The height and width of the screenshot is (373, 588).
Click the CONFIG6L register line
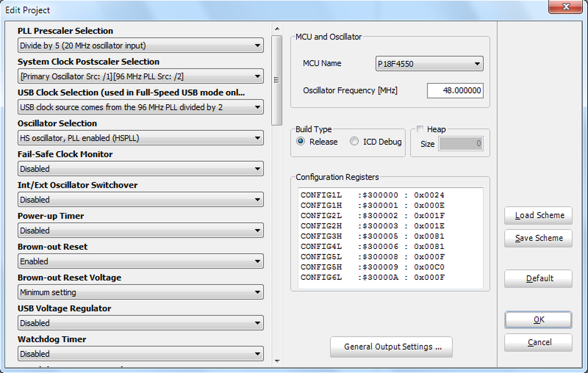[373, 277]
